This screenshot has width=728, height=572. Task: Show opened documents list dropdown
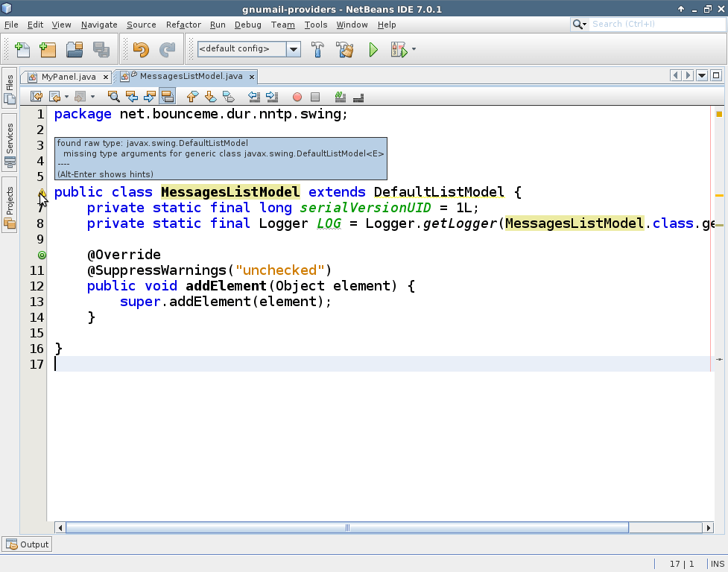point(702,76)
